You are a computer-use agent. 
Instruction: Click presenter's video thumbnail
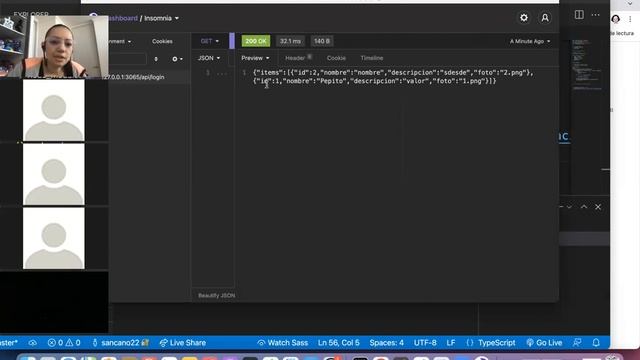[54, 46]
